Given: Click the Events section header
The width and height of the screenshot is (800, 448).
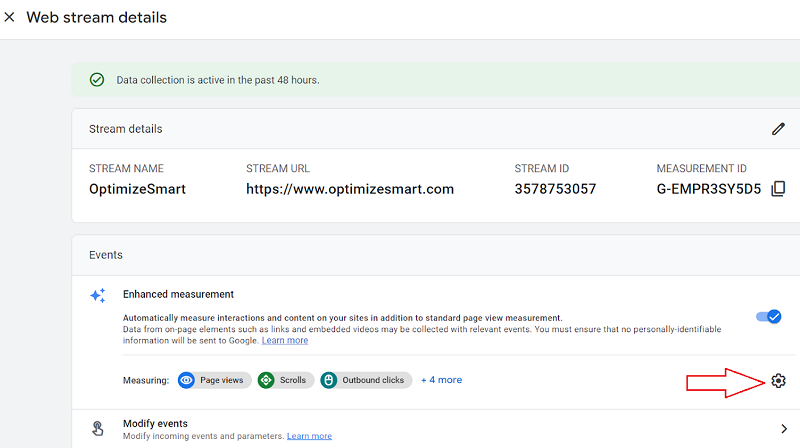Looking at the screenshot, I should 106,255.
